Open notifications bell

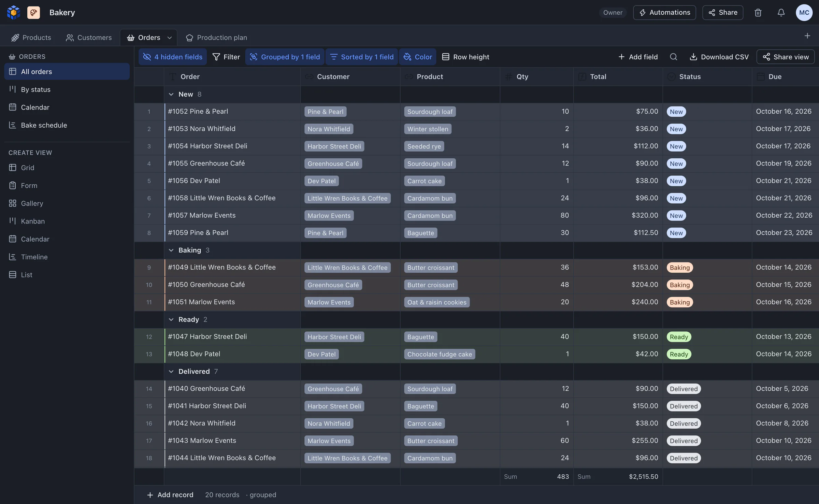tap(781, 13)
